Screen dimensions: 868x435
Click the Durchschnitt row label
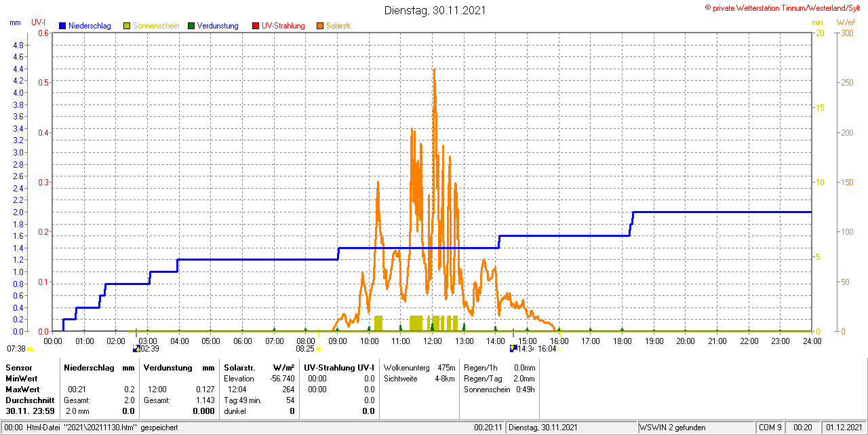coord(30,400)
